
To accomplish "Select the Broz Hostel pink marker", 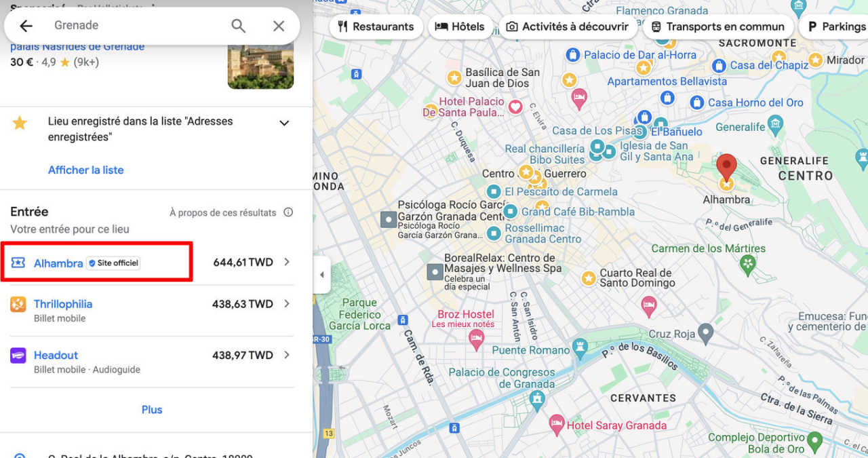I will click(x=477, y=339).
